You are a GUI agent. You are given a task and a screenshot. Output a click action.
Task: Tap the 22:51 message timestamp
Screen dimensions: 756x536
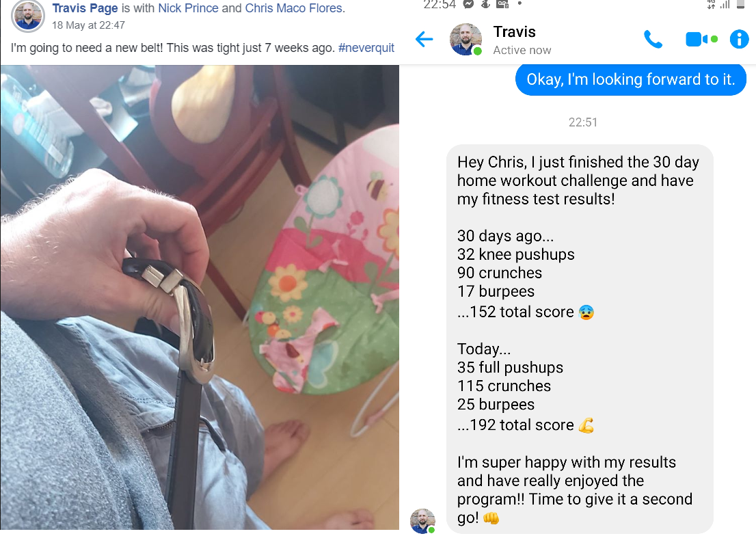[x=582, y=122]
